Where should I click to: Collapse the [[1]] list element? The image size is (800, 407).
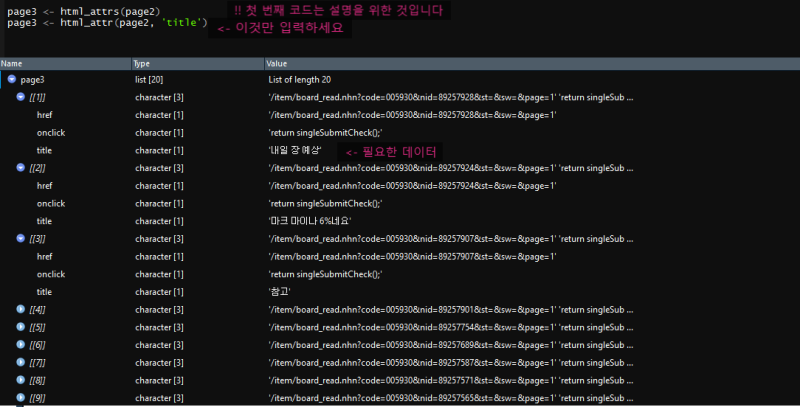[20, 97]
